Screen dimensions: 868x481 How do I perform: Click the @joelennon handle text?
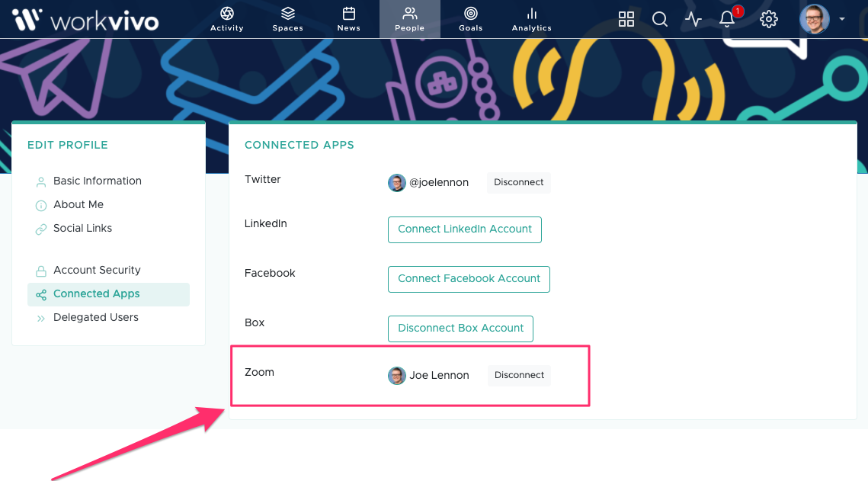tap(439, 183)
